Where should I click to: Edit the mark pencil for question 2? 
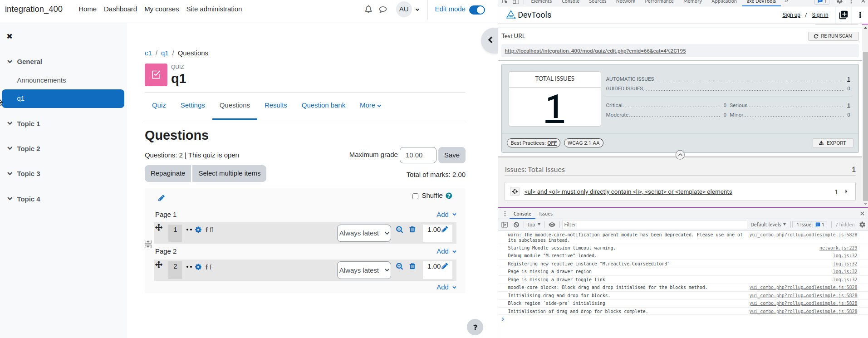click(x=445, y=266)
